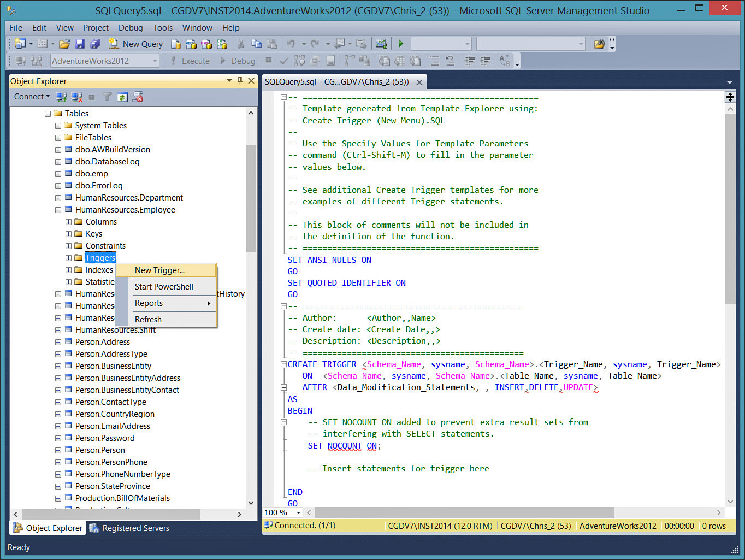Choose Refresh from the context menu
The image size is (745, 560).
tap(166, 320)
